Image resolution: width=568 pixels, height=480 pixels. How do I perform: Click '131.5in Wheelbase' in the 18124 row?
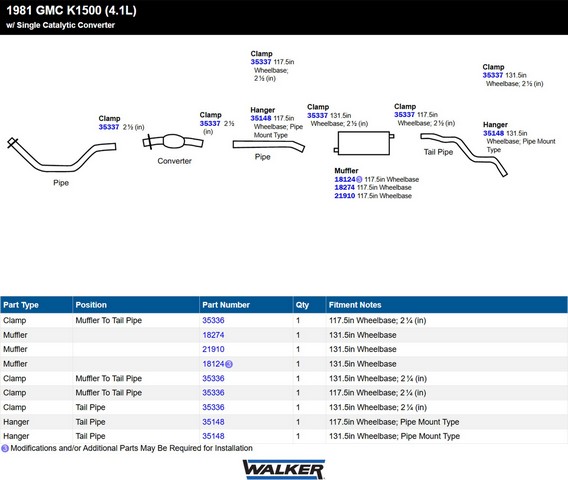[x=363, y=364]
